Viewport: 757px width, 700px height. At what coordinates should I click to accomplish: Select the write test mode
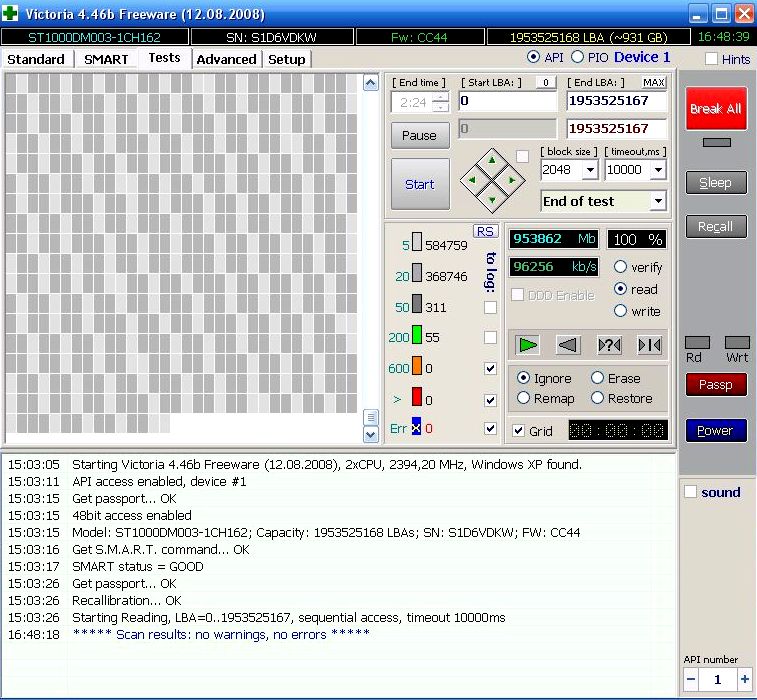tap(620, 310)
